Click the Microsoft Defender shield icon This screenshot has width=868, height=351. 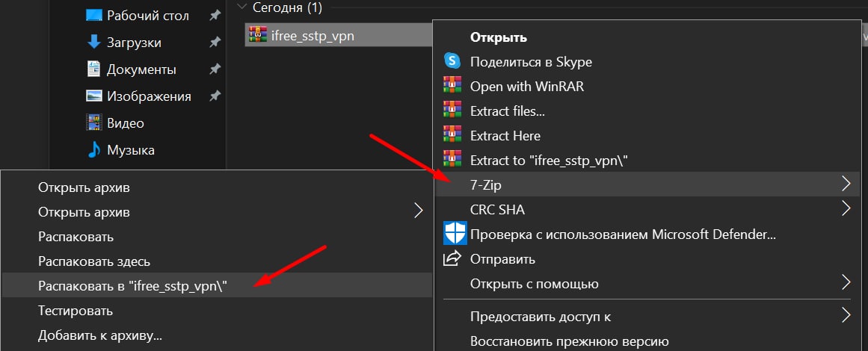pyautogui.click(x=454, y=234)
